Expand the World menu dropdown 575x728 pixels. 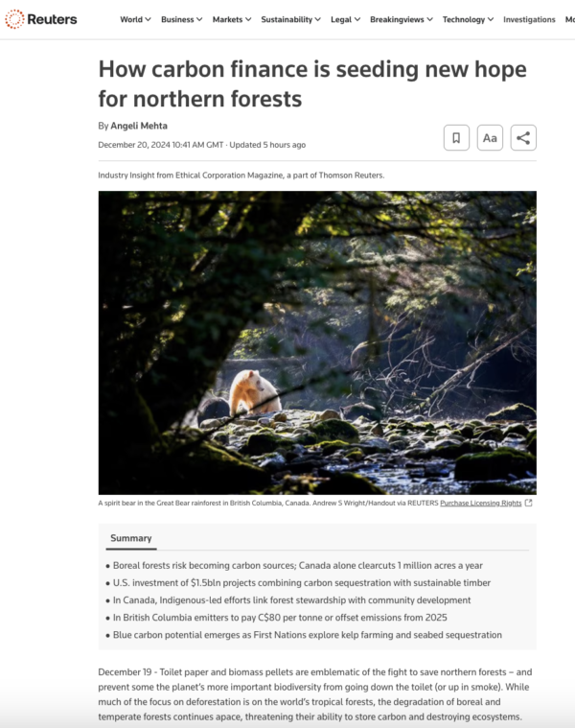tap(134, 19)
